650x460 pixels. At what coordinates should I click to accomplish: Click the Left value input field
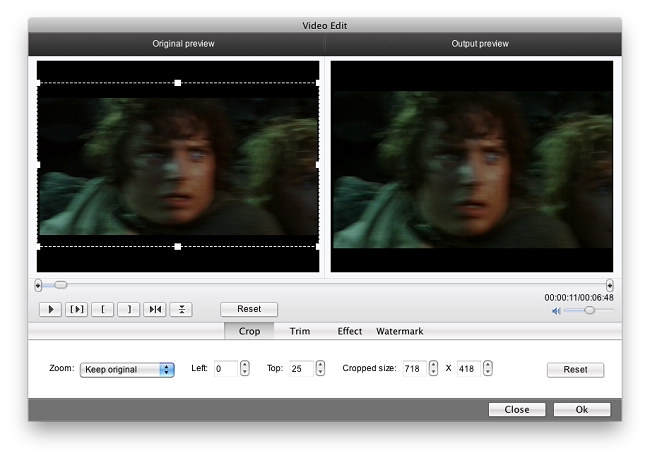click(226, 368)
